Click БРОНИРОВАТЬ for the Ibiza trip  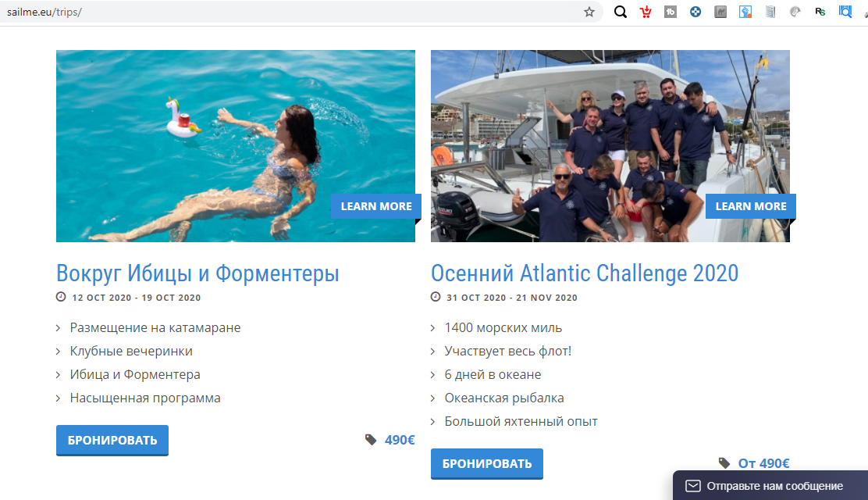coord(112,440)
